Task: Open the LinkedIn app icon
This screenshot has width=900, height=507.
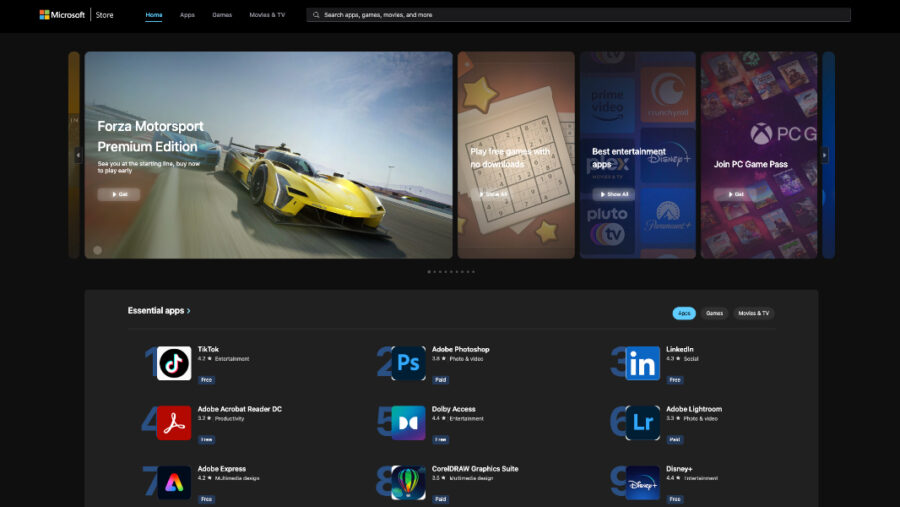Action: 642,363
